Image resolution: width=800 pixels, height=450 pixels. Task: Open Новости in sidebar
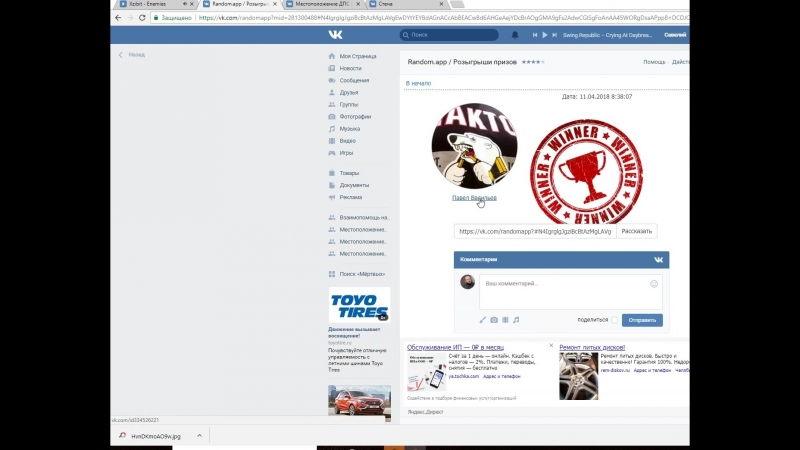(351, 68)
